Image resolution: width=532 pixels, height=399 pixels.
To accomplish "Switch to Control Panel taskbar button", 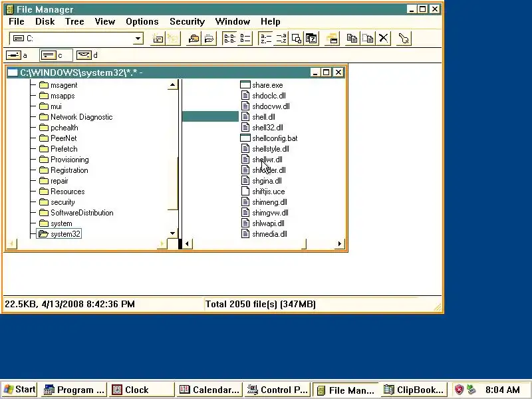I will point(277,390).
